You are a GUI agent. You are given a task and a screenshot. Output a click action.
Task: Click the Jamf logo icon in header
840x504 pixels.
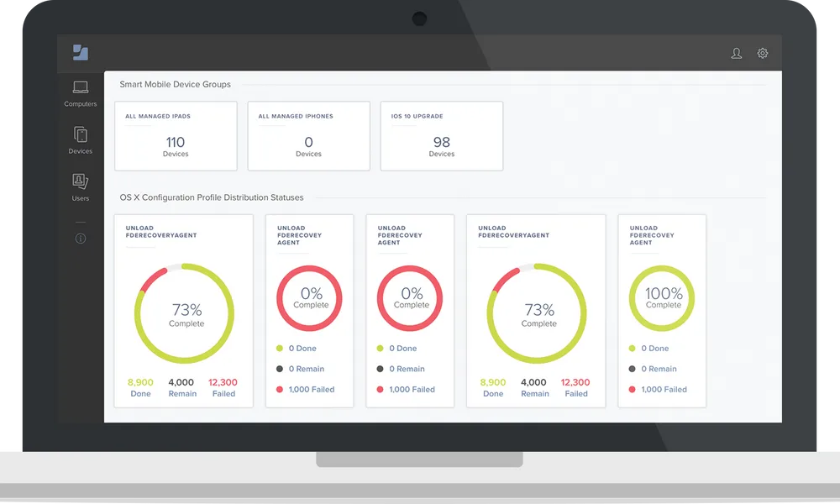click(81, 53)
